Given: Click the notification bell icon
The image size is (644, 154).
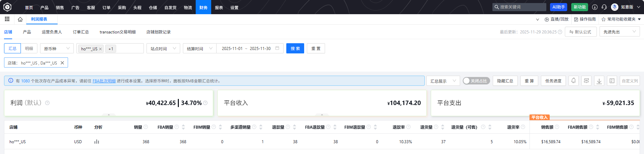Looking at the screenshot, I should tap(574, 81).
